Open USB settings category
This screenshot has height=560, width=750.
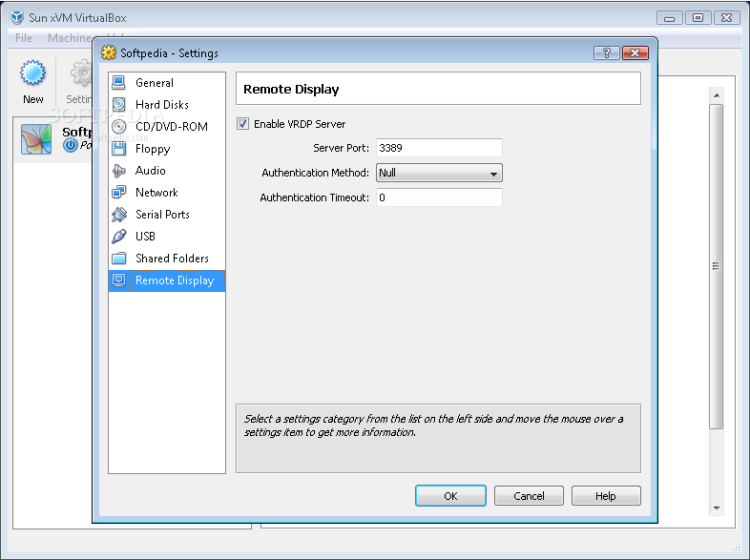(x=166, y=237)
